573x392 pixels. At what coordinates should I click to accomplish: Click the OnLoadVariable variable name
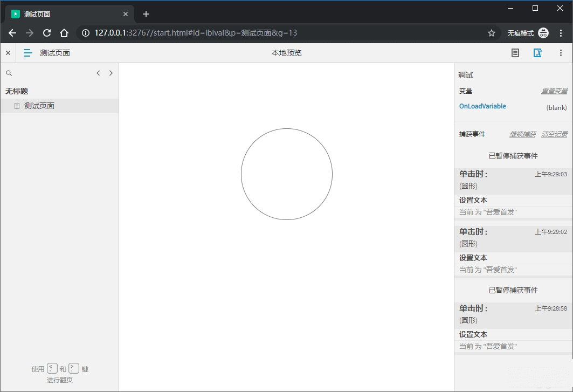(x=482, y=106)
